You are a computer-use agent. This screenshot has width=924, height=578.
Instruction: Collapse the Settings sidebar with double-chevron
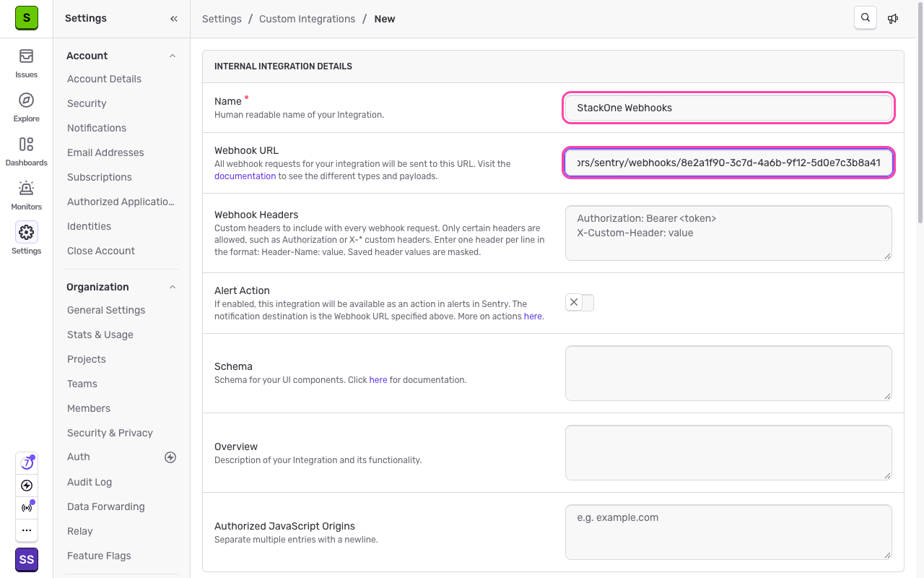(174, 19)
